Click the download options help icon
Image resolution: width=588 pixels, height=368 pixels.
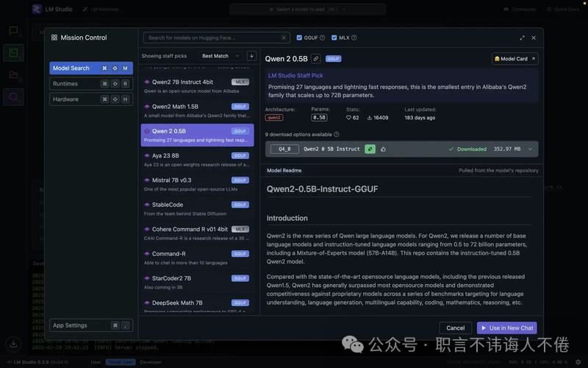point(337,135)
